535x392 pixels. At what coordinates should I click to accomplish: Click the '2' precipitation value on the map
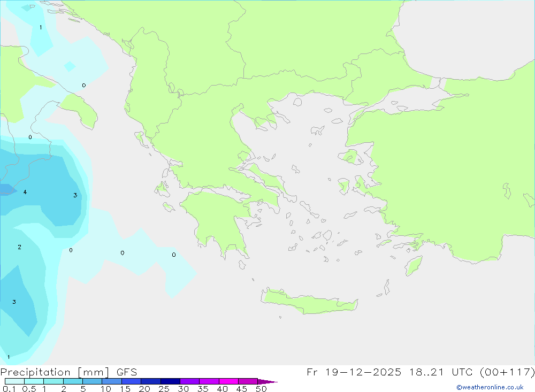coord(19,247)
